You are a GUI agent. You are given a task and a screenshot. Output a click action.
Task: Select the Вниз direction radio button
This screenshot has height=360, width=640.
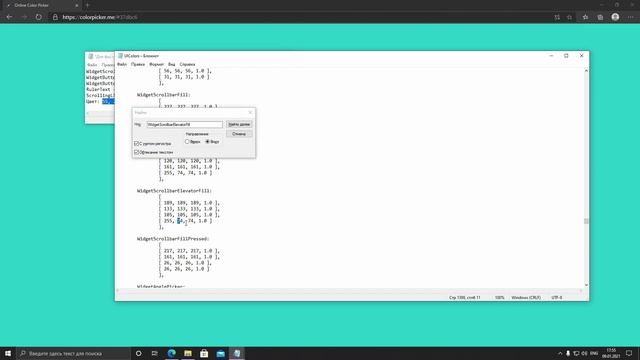[x=207, y=142]
